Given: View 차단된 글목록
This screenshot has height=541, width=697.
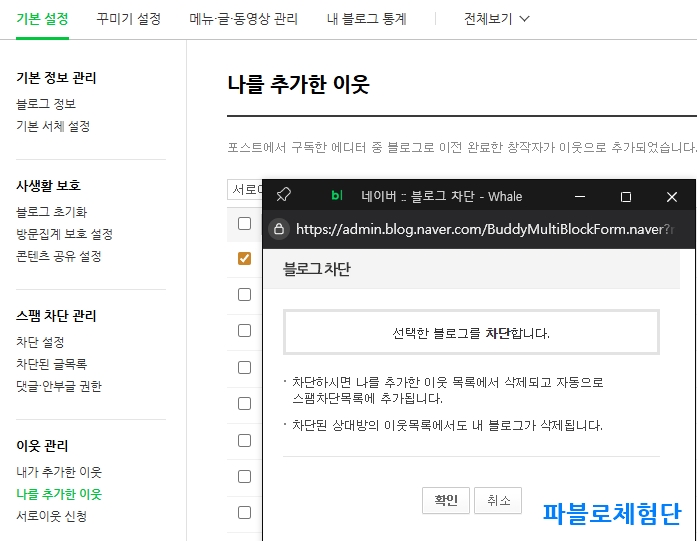Looking at the screenshot, I should click(x=52, y=365).
